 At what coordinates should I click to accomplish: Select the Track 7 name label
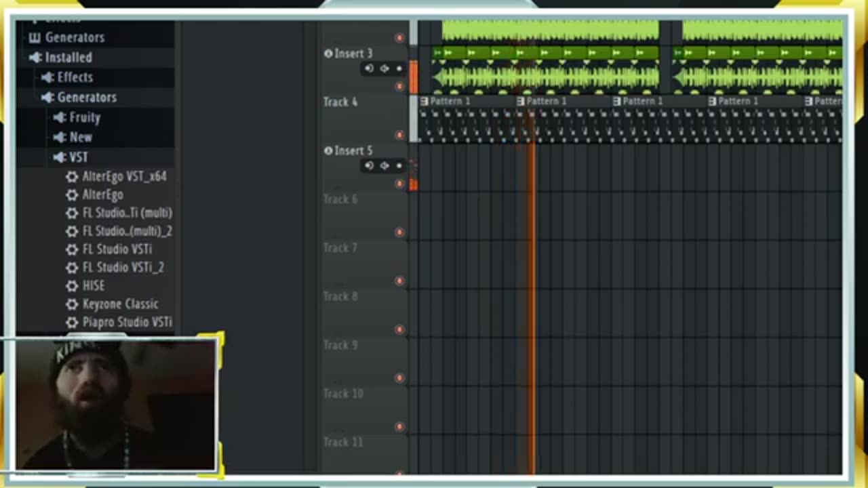340,248
